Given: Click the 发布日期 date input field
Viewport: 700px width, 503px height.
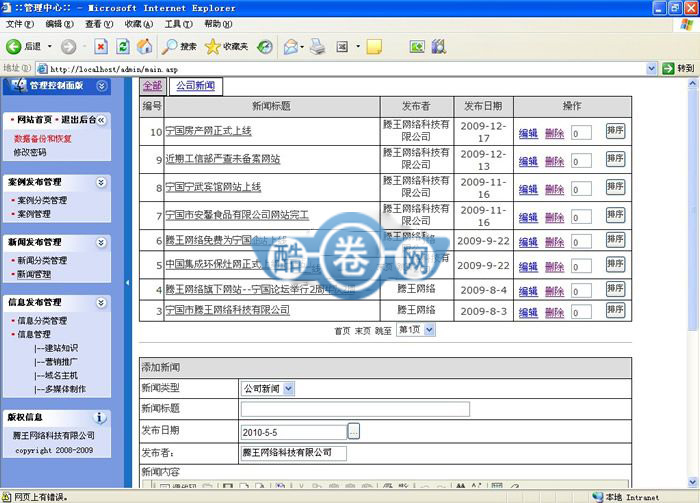Looking at the screenshot, I should coord(294,432).
